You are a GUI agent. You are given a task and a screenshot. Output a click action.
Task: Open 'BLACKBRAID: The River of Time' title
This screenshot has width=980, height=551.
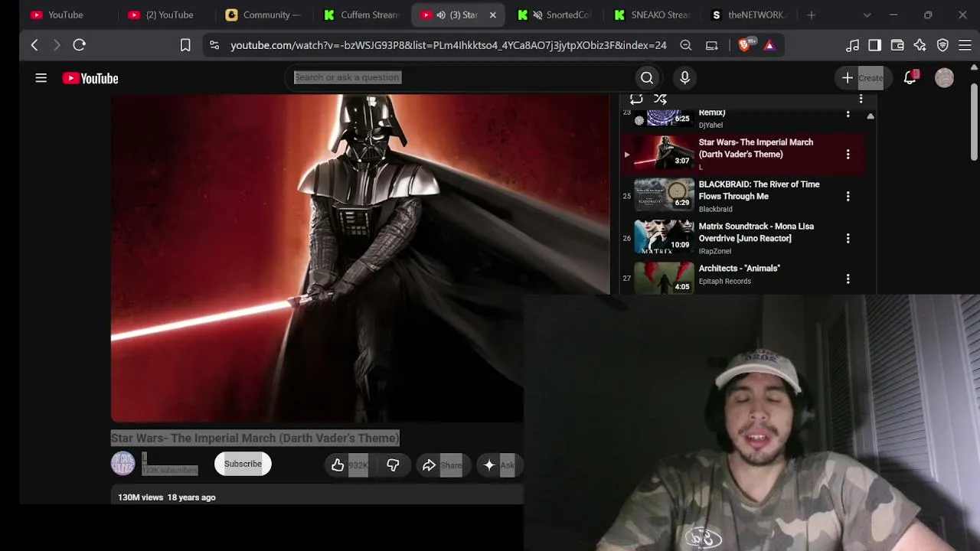[759, 191]
